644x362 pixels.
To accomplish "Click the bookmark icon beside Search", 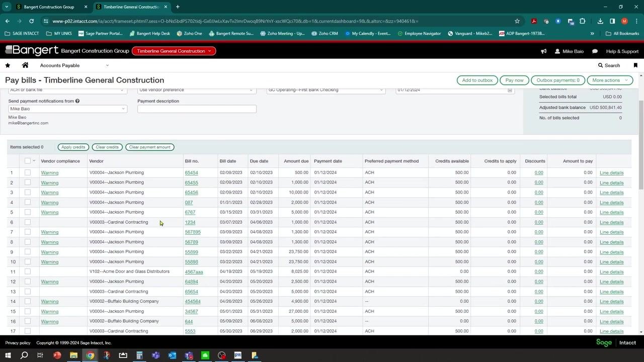I will (635, 65).
